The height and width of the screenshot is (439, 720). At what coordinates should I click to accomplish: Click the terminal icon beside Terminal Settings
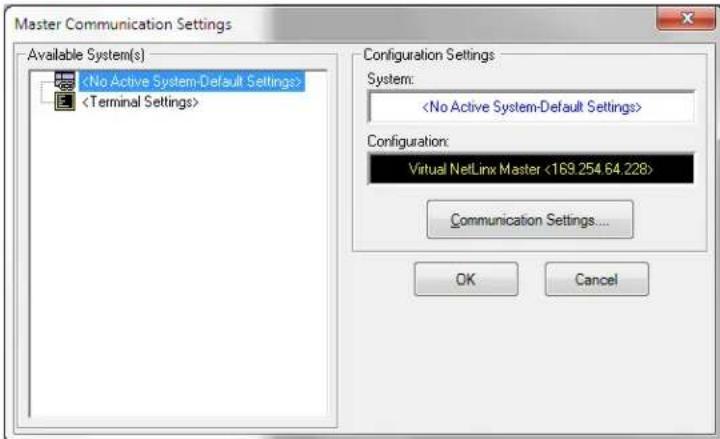pos(65,101)
